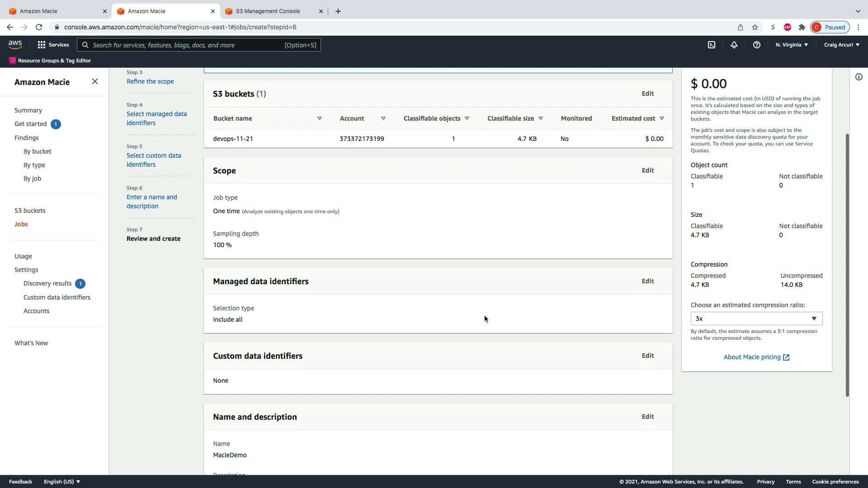Go to Step 3 Refine the scope
868x488 pixels.
coord(150,81)
